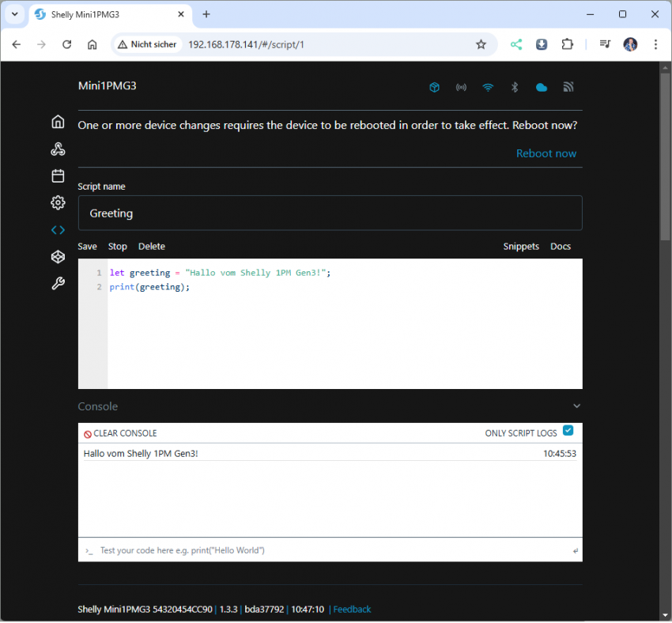Stop the running script
Screen dimensions: 672x623
117,247
